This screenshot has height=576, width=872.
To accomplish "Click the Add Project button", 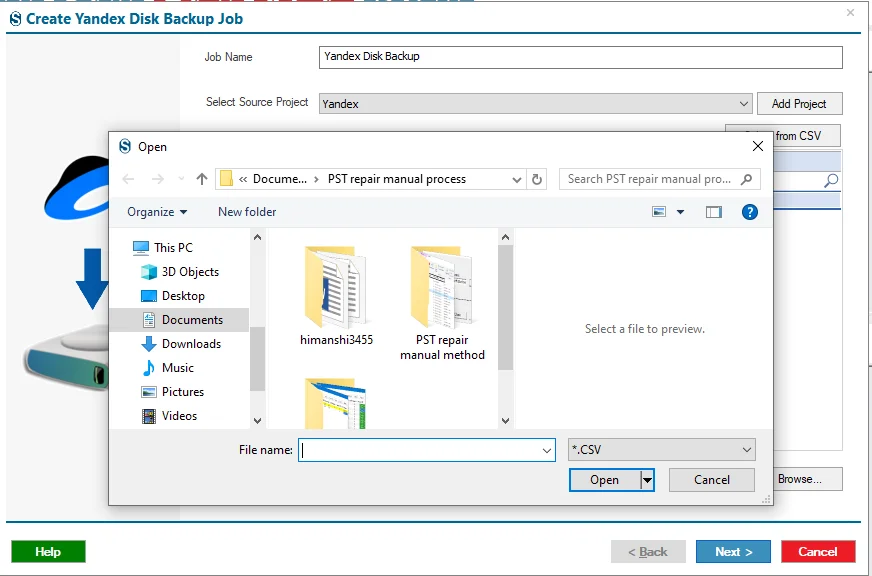I will pyautogui.click(x=799, y=103).
